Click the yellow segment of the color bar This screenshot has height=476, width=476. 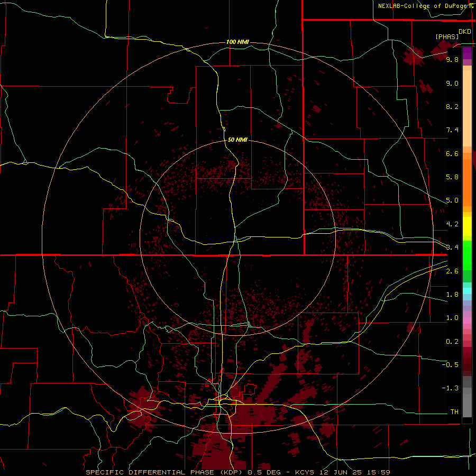point(467,226)
